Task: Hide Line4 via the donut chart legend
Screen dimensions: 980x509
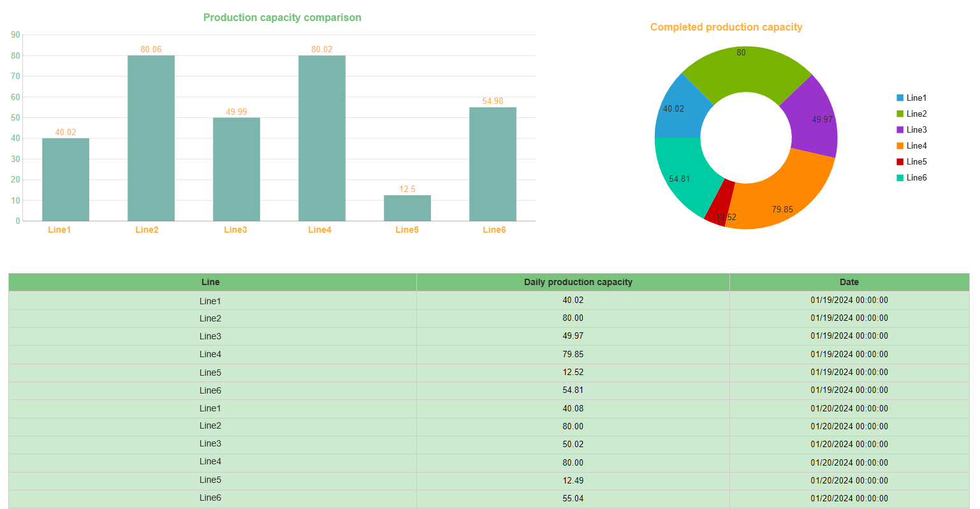Action: 916,146
